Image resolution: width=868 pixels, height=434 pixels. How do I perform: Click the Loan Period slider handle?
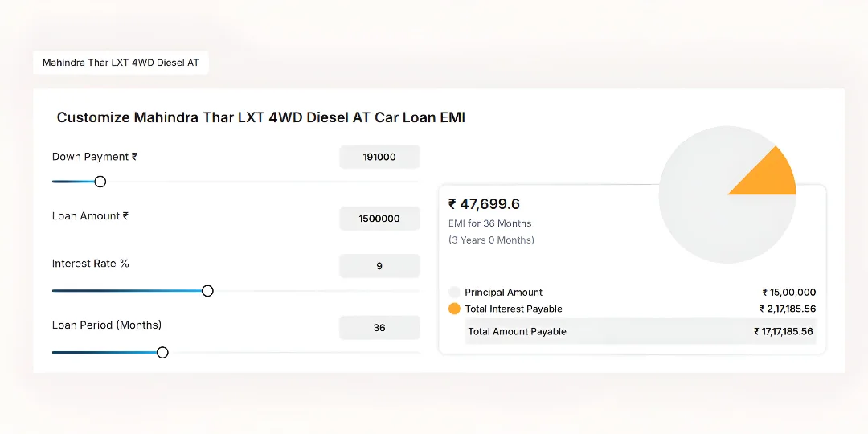[x=162, y=352]
